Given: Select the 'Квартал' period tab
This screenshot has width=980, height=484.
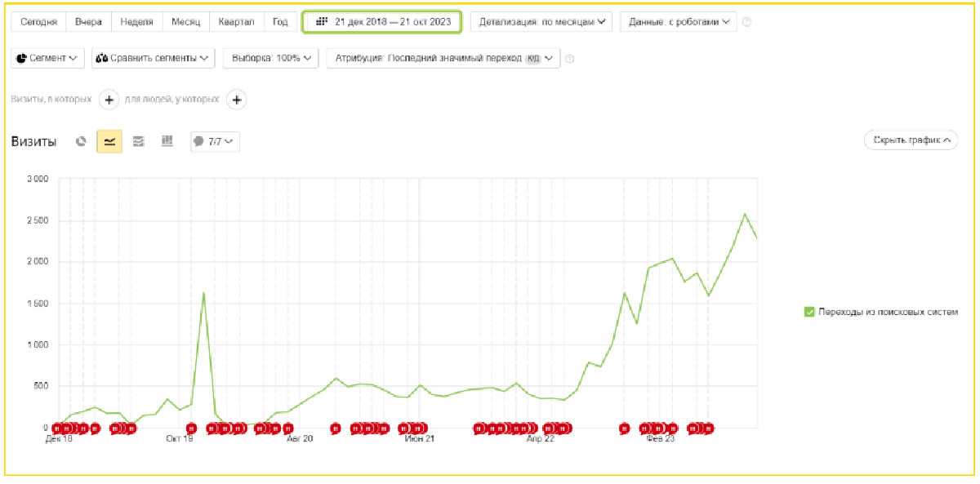Looking at the screenshot, I should coord(237,22).
